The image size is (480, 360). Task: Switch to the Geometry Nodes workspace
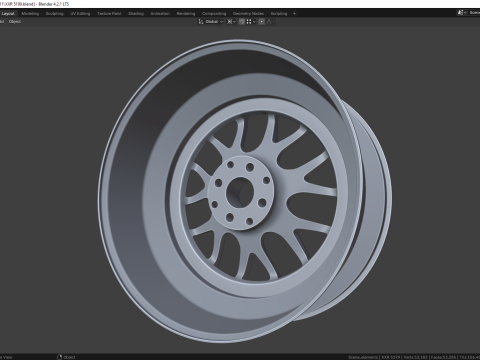click(248, 14)
